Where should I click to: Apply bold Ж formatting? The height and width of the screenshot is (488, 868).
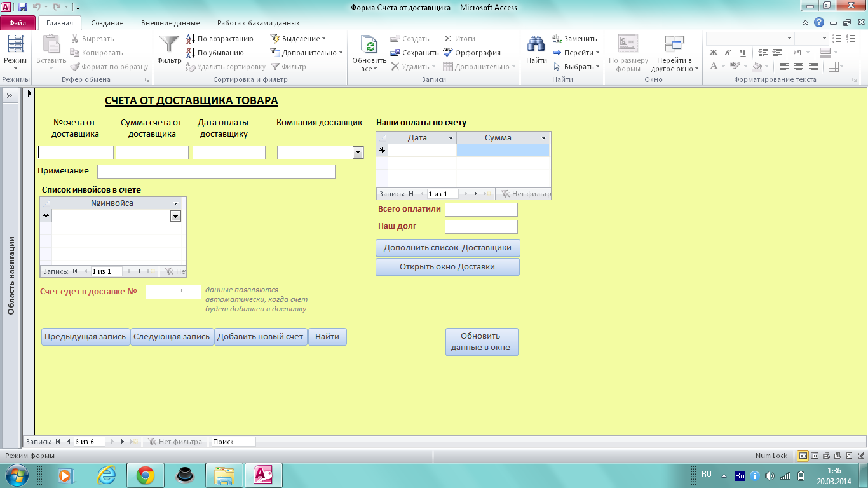pyautogui.click(x=713, y=52)
